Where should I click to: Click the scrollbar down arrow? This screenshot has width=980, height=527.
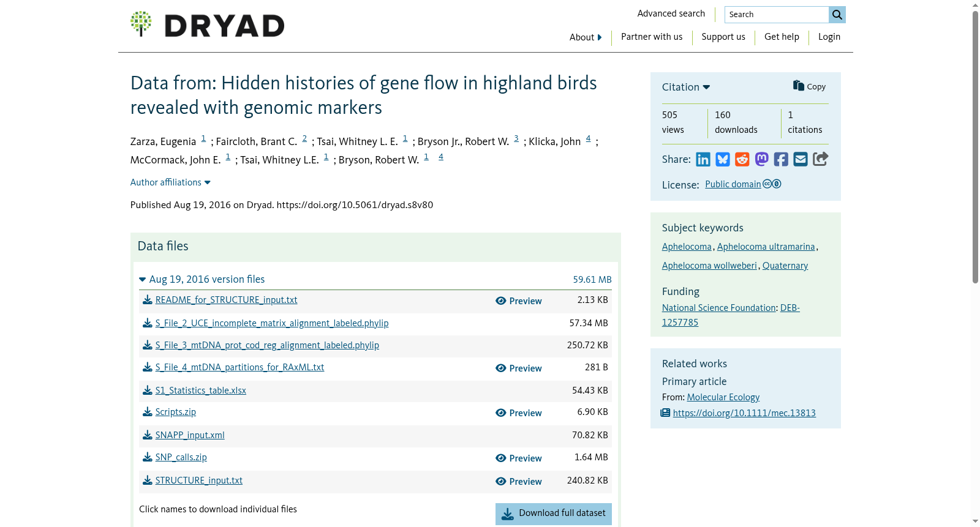pos(976,522)
